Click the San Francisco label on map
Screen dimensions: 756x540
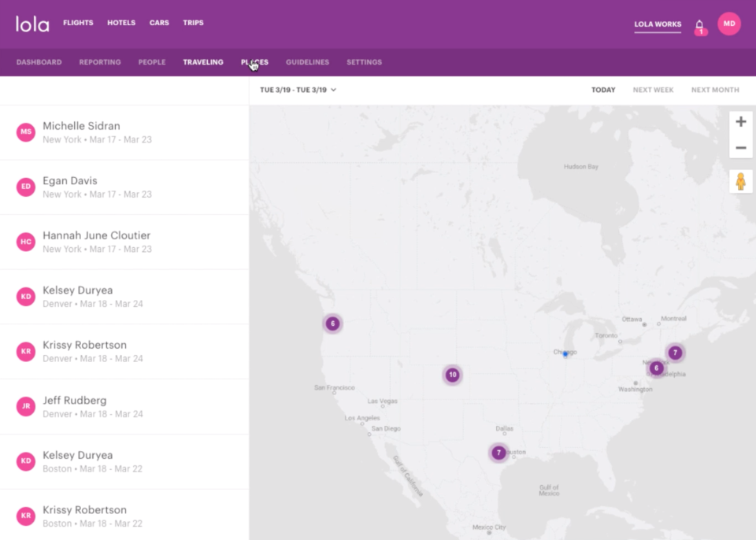pyautogui.click(x=334, y=387)
